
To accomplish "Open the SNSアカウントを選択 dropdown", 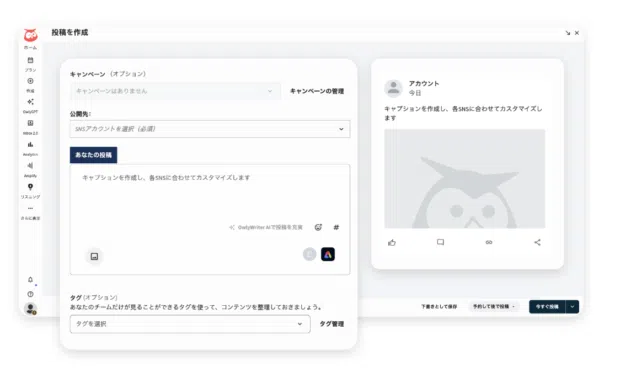I will pyautogui.click(x=210, y=129).
